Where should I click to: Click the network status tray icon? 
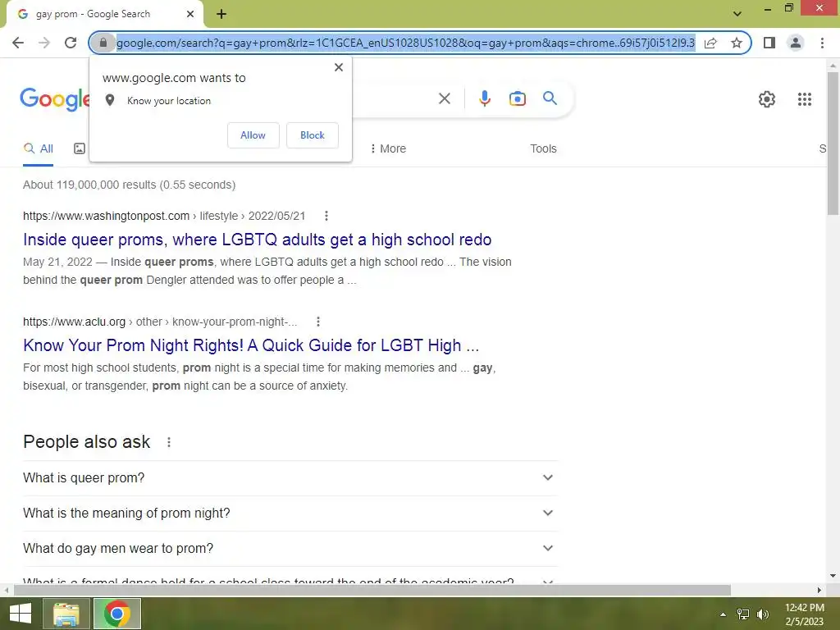[743, 614]
